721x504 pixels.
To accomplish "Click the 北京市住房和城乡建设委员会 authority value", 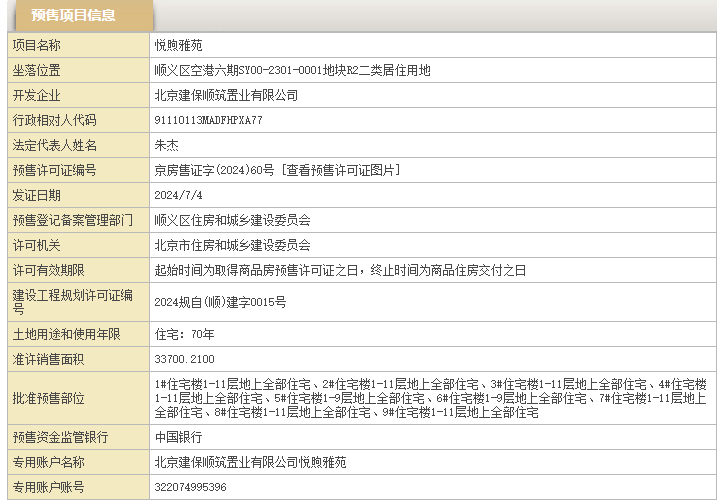I will point(232,245).
